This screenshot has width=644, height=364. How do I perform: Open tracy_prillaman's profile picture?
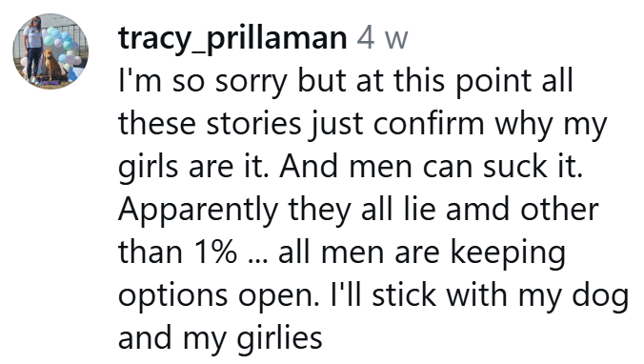(x=50, y=51)
